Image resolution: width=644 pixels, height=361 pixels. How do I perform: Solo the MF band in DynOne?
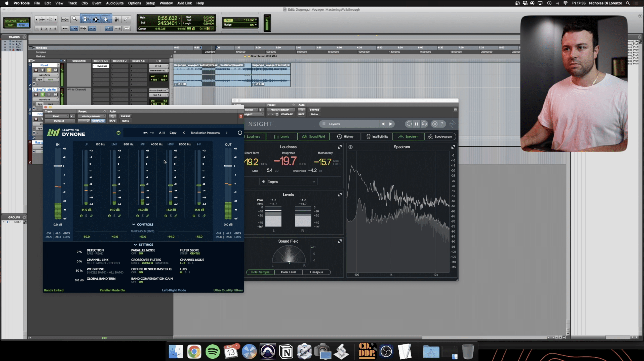pyautogui.click(x=142, y=216)
